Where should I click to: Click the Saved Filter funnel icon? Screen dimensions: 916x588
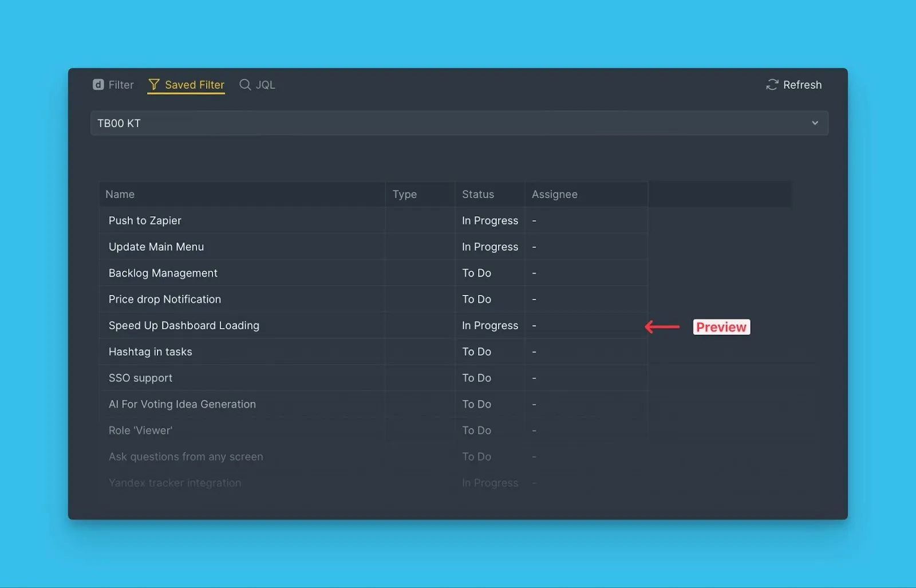point(154,85)
